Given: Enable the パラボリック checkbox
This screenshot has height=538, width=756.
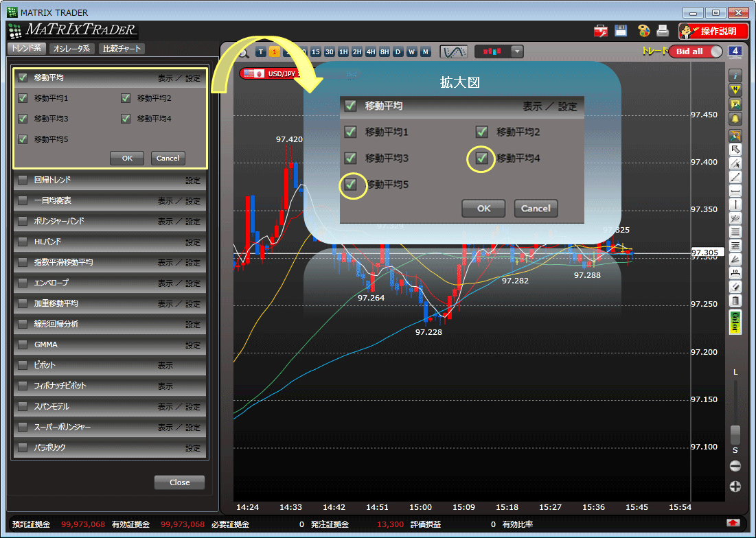Looking at the screenshot, I should coord(22,448).
